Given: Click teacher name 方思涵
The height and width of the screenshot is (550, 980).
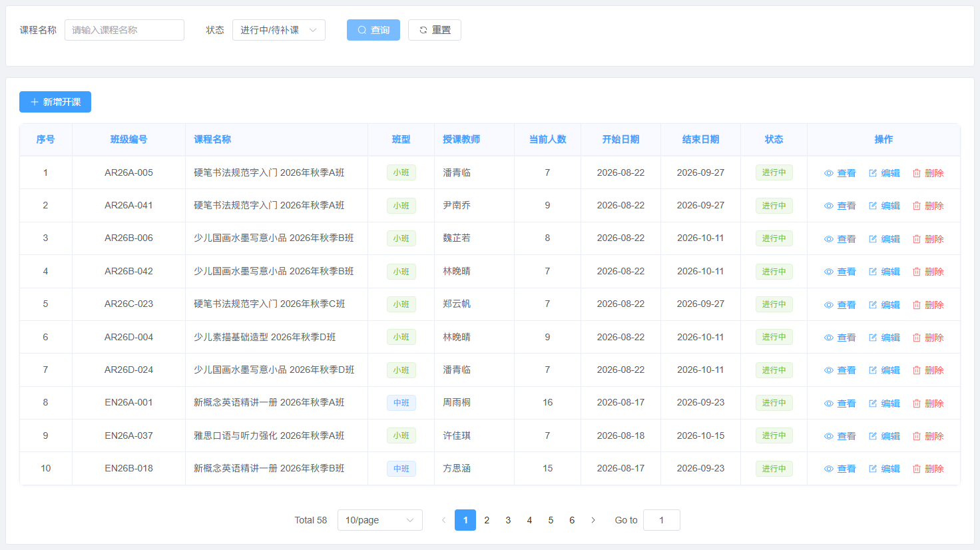Looking at the screenshot, I should point(457,468).
